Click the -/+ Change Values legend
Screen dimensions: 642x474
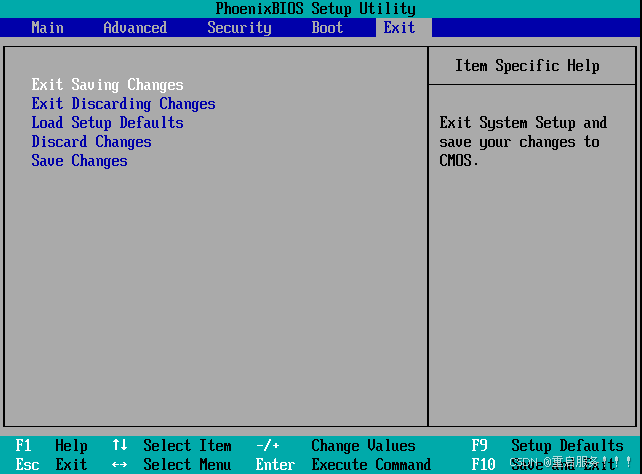(335, 445)
